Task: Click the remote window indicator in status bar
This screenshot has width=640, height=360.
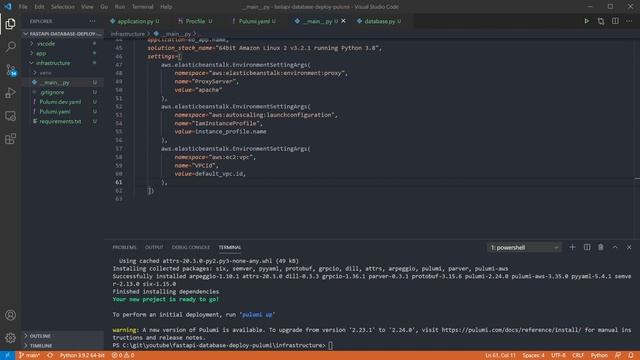Action: 7,355
